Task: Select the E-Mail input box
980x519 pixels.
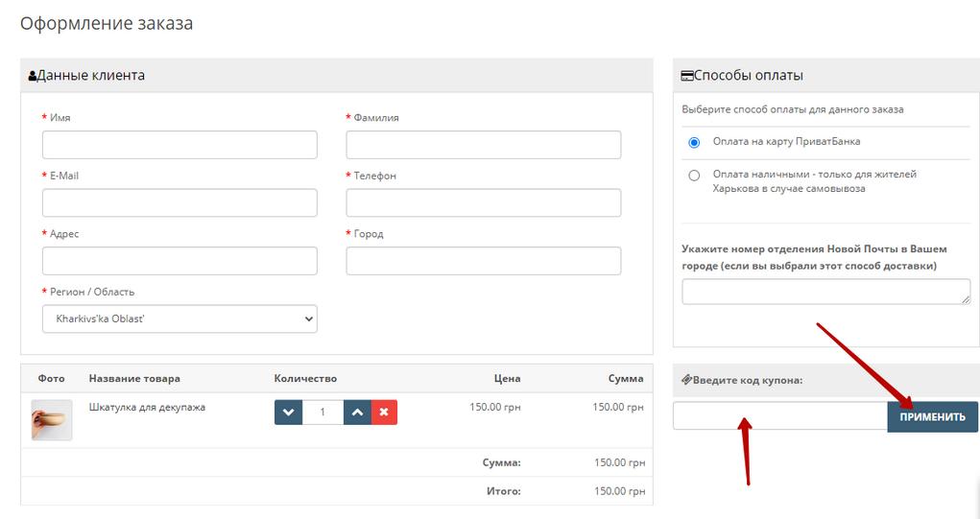Action: point(179,202)
